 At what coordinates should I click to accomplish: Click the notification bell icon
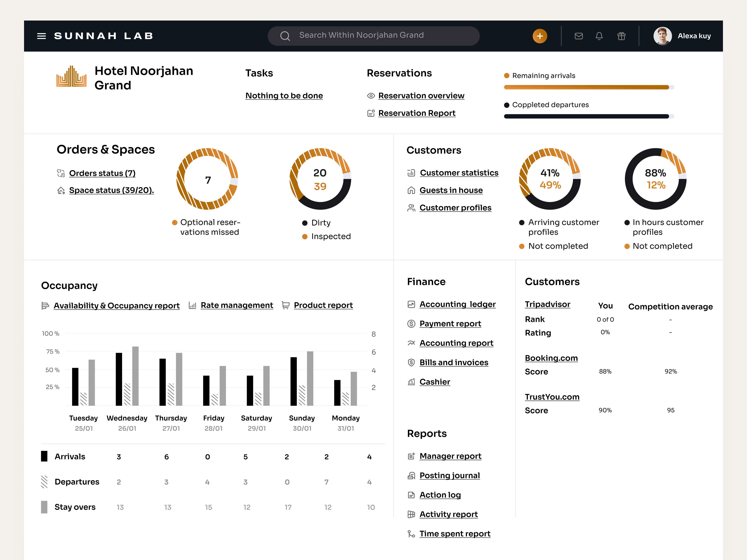pyautogui.click(x=599, y=36)
